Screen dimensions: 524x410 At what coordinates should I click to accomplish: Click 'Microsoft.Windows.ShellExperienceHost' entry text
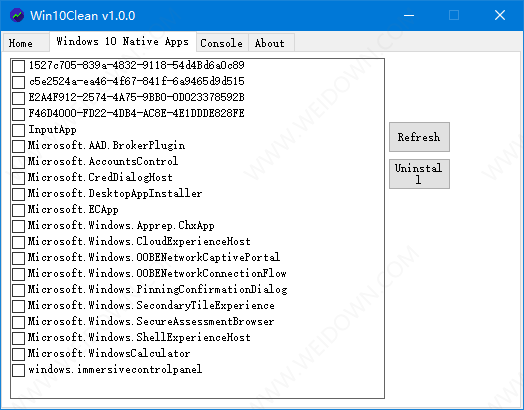(x=139, y=337)
